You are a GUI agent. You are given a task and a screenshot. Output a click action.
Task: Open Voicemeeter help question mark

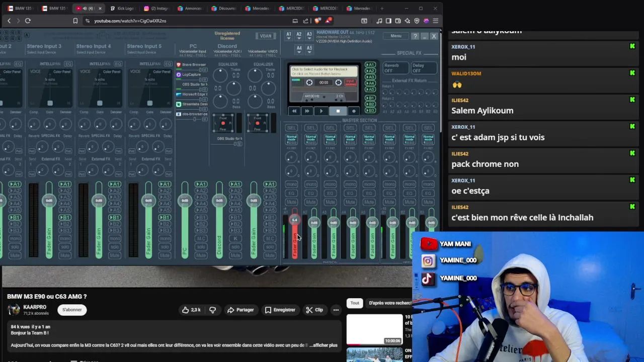coord(415,36)
